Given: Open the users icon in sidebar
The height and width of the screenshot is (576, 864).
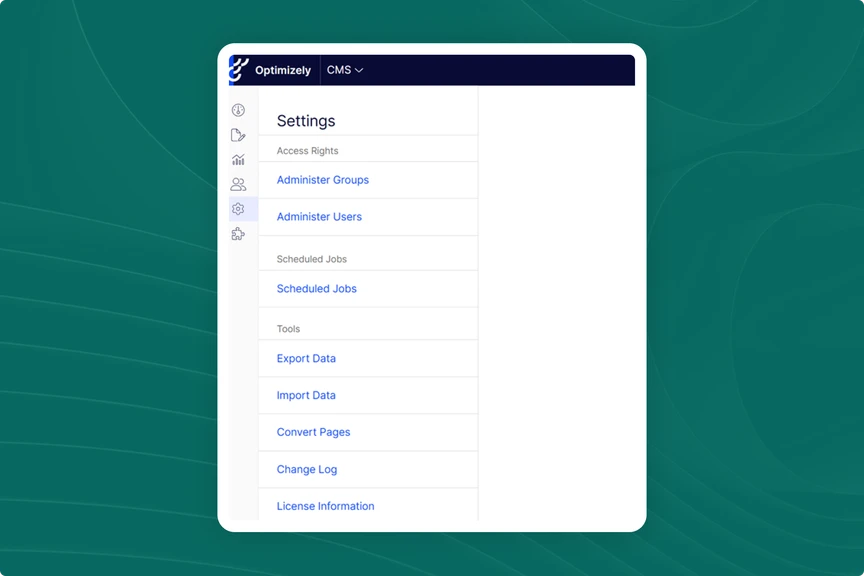Looking at the screenshot, I should pos(238,185).
